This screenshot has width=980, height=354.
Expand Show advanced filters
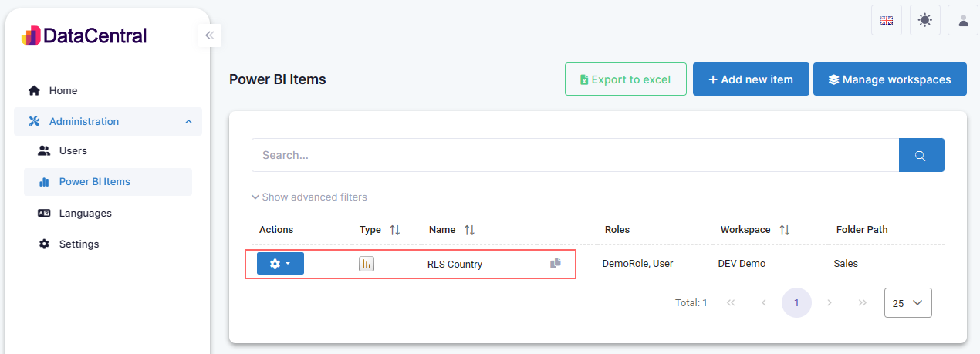tap(309, 197)
